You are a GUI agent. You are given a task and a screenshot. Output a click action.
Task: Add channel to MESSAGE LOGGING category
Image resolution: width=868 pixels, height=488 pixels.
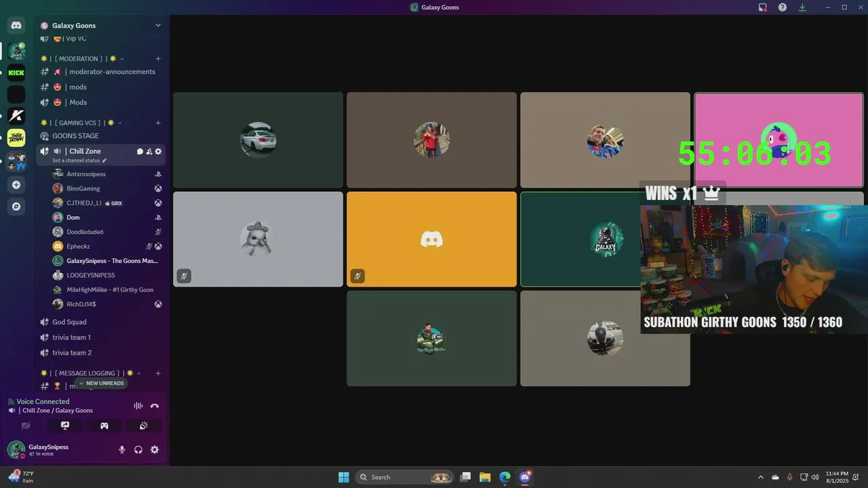(158, 373)
